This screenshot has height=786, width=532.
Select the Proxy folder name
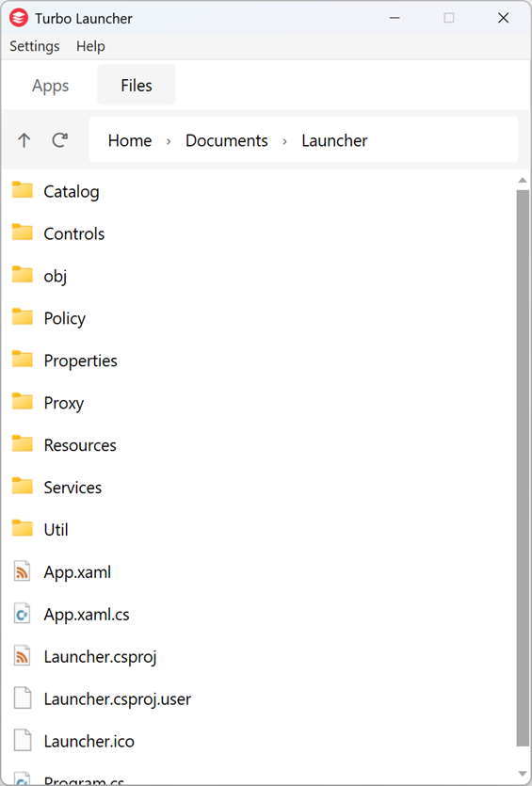coord(64,403)
